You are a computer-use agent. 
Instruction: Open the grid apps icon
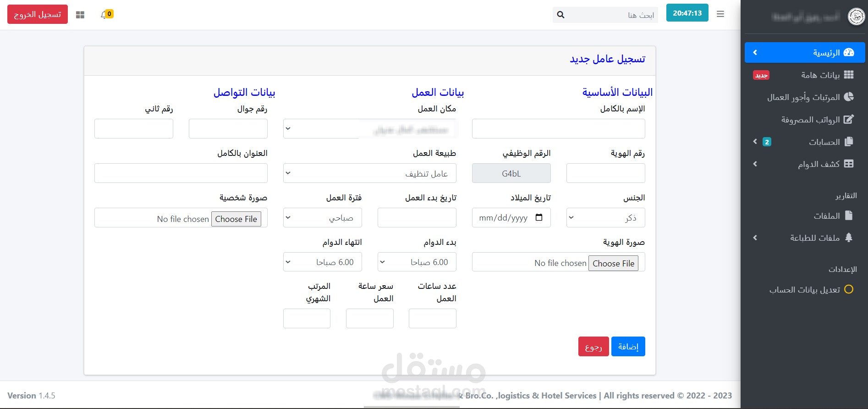pos(80,15)
